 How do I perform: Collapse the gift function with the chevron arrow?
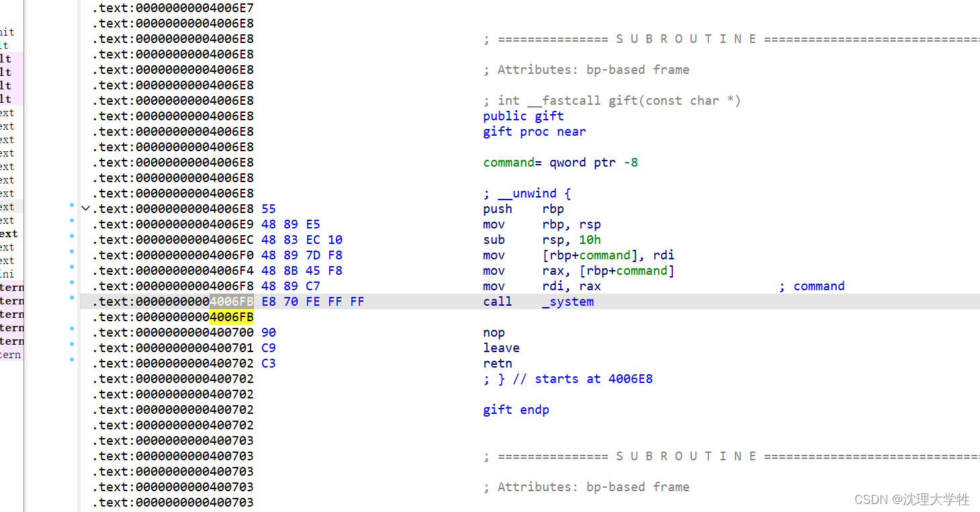pos(85,208)
